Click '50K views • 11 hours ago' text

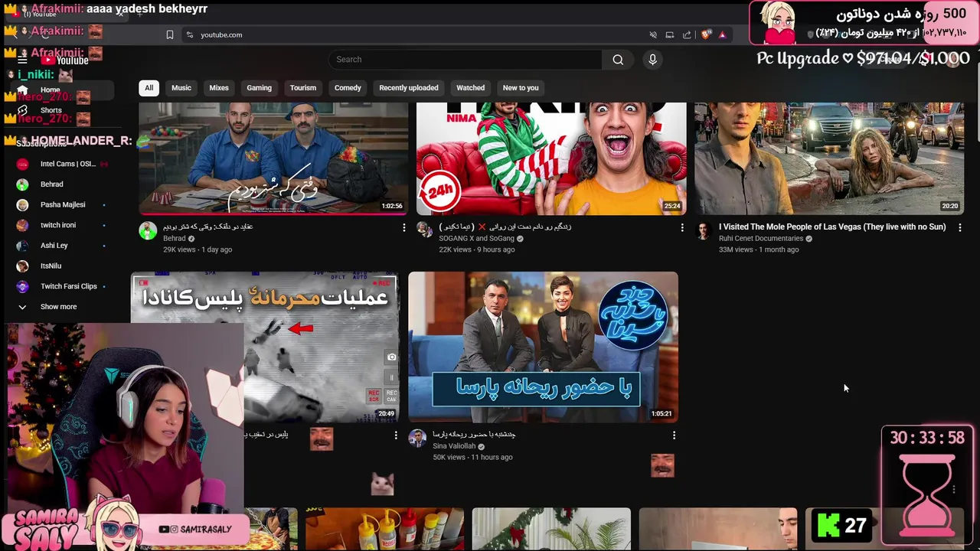click(472, 458)
